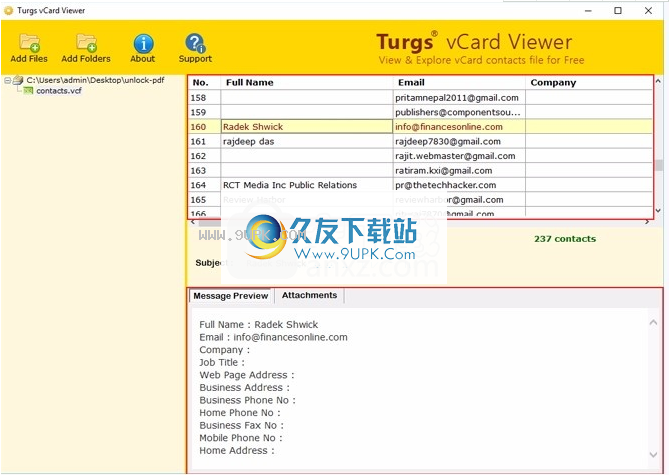
Task: Click the contact list scroll down arrow
Action: click(658, 210)
